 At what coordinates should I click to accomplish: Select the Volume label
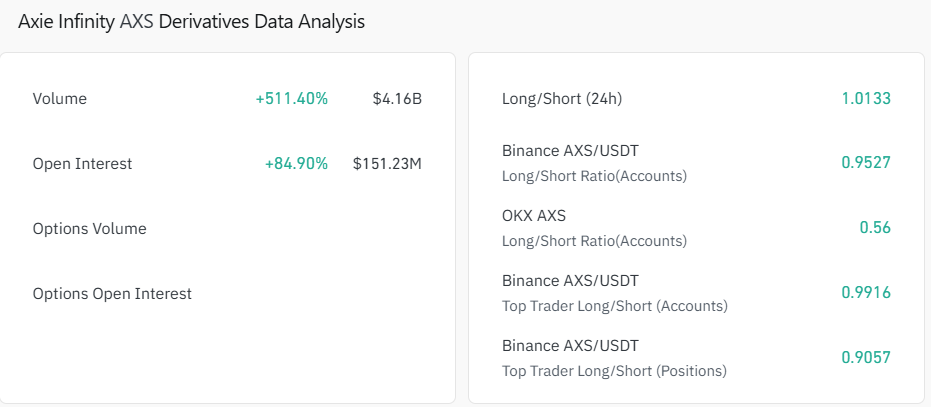60,99
